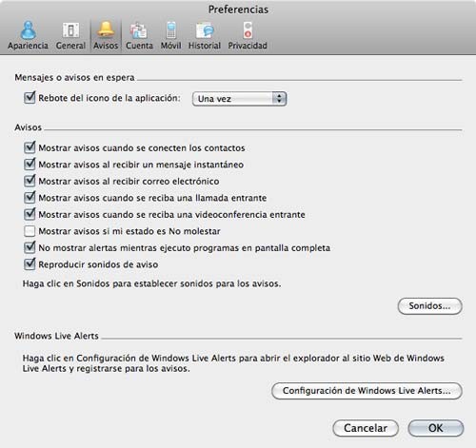
Task: Click the 'Windows Live Alerts' section heading
Action: pyautogui.click(x=56, y=336)
